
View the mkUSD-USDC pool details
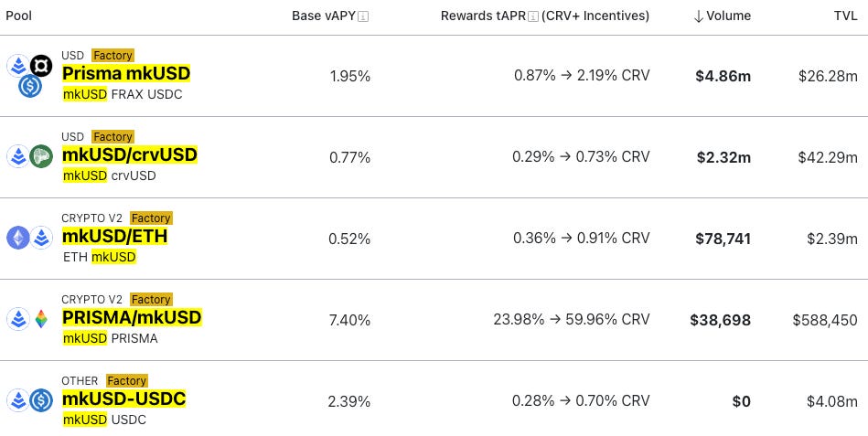click(123, 399)
